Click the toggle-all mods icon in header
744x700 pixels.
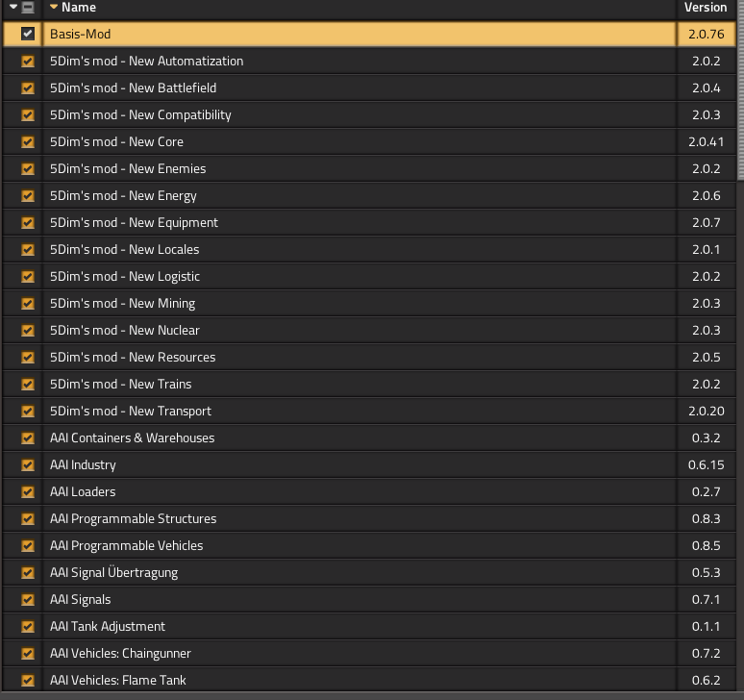28,8
